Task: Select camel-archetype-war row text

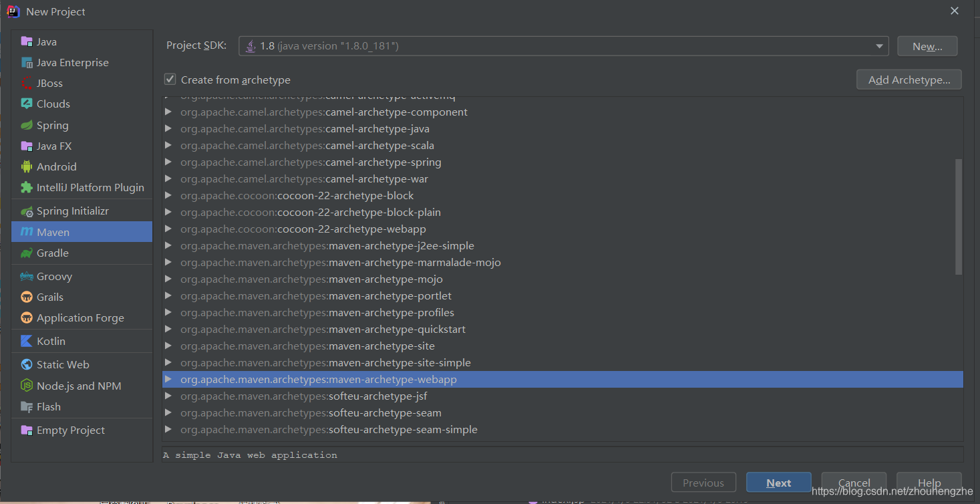Action: [305, 178]
